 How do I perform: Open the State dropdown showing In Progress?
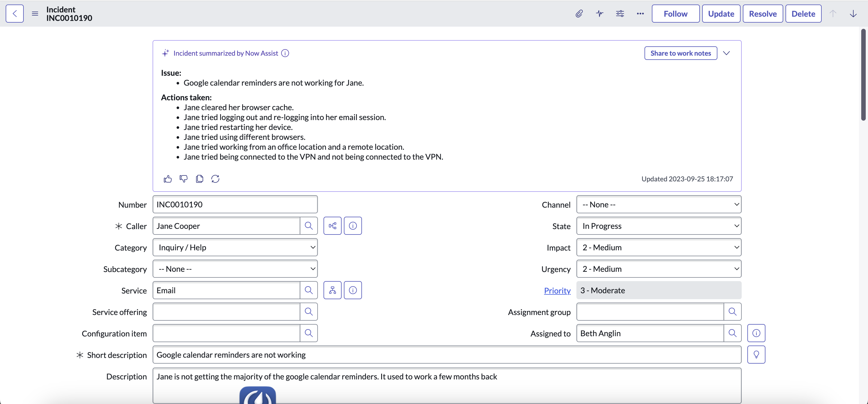(659, 226)
